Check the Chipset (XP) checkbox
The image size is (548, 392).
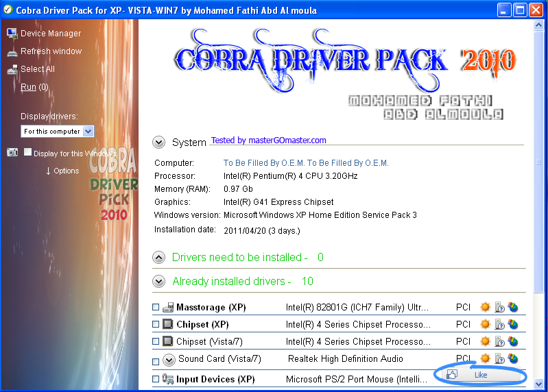[156, 324]
